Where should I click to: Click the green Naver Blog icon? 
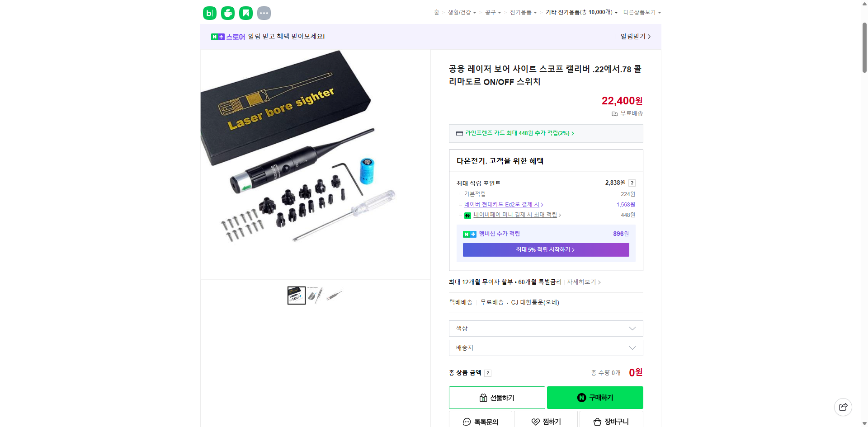pos(209,13)
